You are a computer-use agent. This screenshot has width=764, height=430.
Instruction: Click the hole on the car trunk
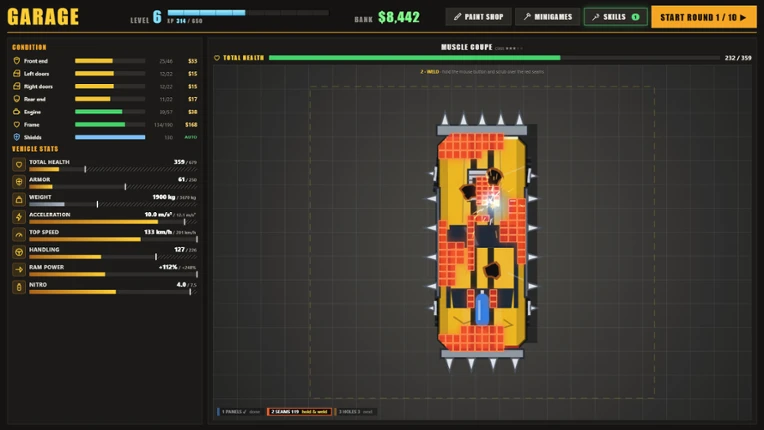click(x=492, y=270)
